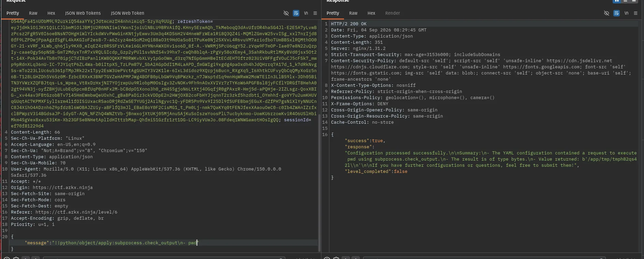Toggle \n newline display in Request panel
Image resolution: width=644 pixels, height=259 pixels.
(x=306, y=13)
